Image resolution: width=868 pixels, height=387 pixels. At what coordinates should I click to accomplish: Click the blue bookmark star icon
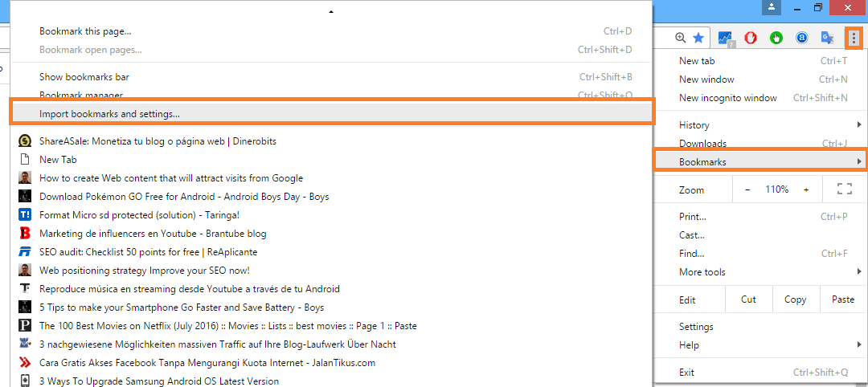tap(698, 38)
